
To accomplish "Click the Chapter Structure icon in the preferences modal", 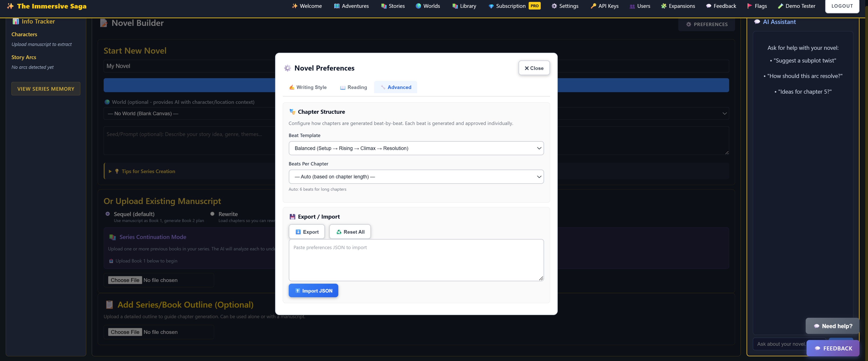I will click(292, 112).
